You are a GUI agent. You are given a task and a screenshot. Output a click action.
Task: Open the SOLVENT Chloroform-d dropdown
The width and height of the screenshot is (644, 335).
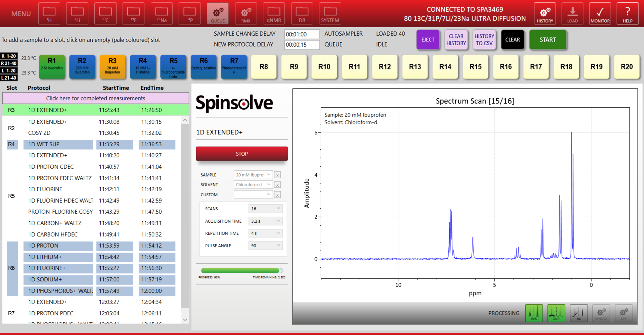(253, 185)
